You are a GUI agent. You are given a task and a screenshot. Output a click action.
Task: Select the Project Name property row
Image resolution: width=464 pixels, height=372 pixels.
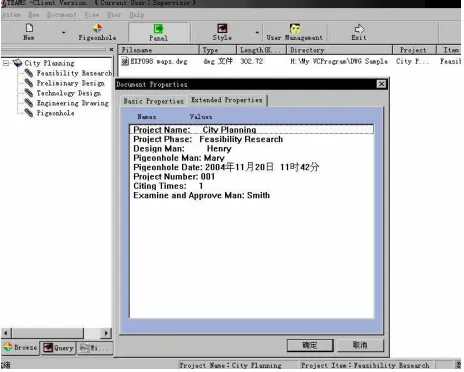[252, 130]
